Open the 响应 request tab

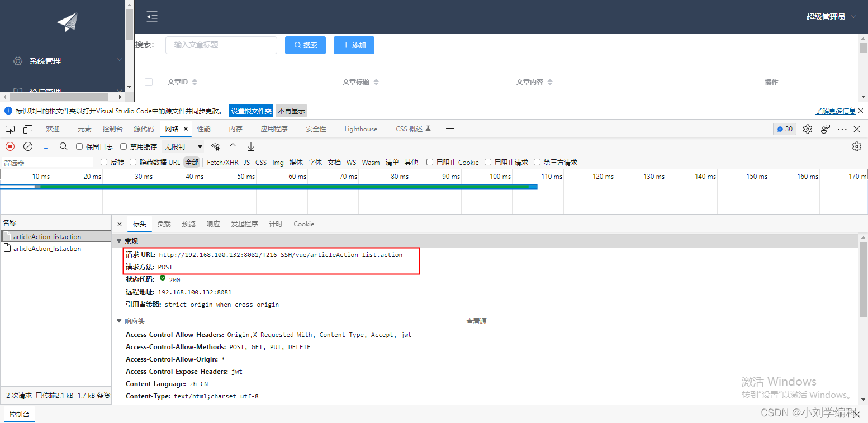(213, 224)
